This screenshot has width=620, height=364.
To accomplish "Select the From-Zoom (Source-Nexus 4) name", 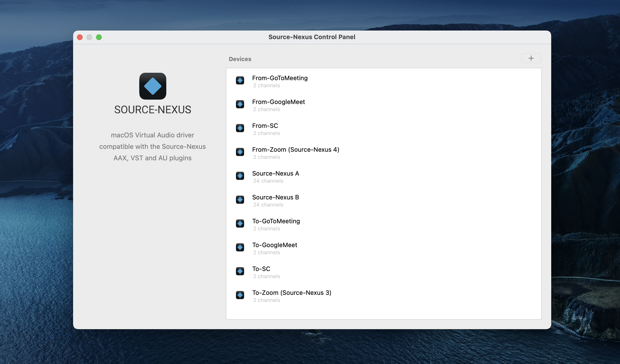I will (x=295, y=149).
